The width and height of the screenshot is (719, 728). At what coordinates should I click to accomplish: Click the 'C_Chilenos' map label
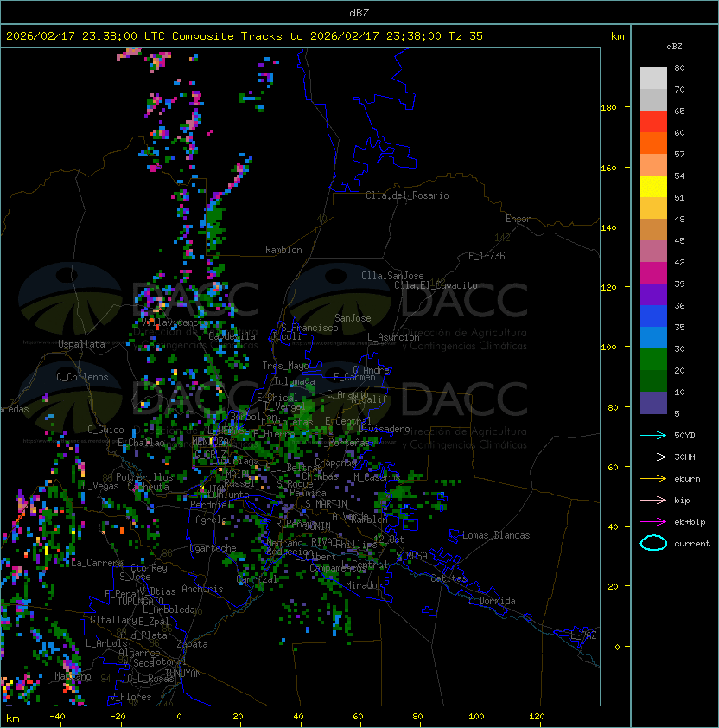tap(82, 377)
